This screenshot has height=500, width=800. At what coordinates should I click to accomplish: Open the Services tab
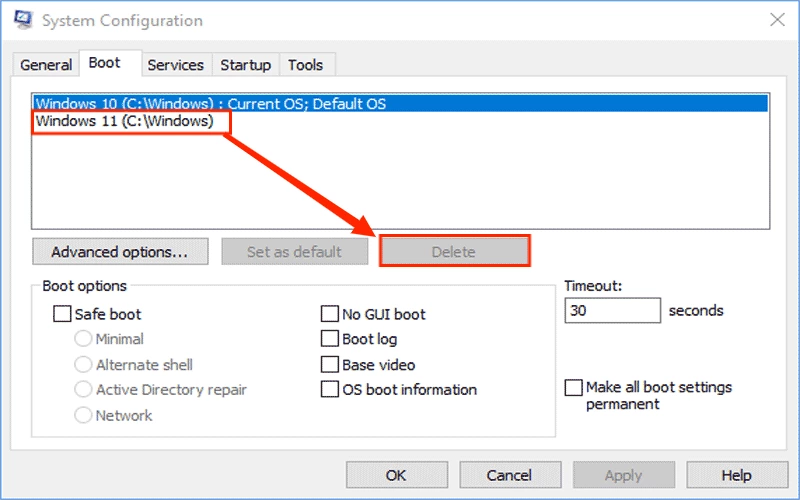click(x=176, y=65)
